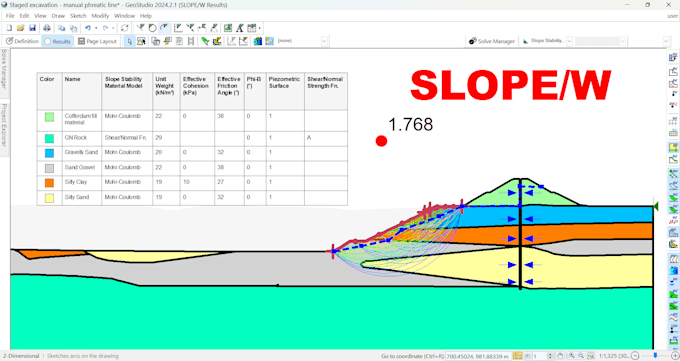The width and height of the screenshot is (680, 361).
Task: Select the pointer arrow tool
Action: point(129,41)
